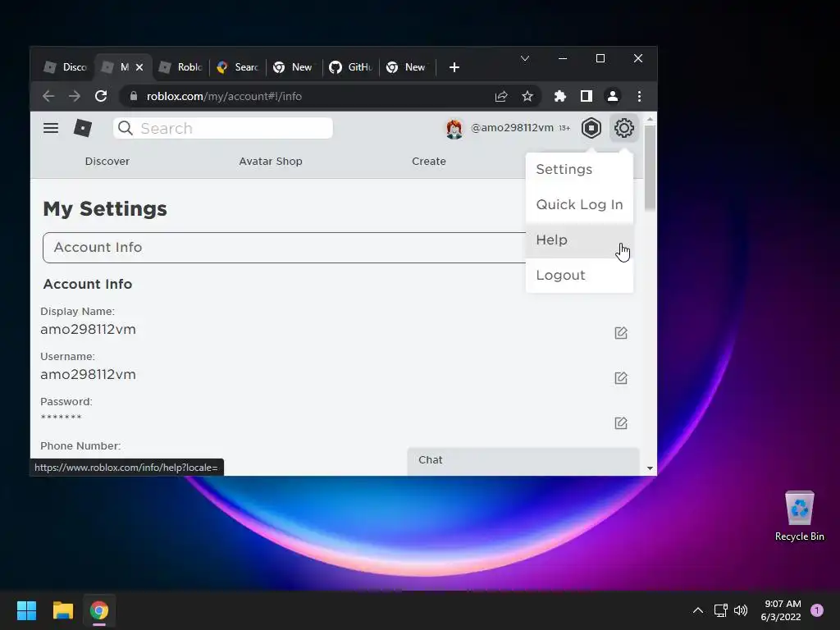Open the Chrome extensions puzzle icon
This screenshot has height=630, width=840.
pyautogui.click(x=559, y=96)
